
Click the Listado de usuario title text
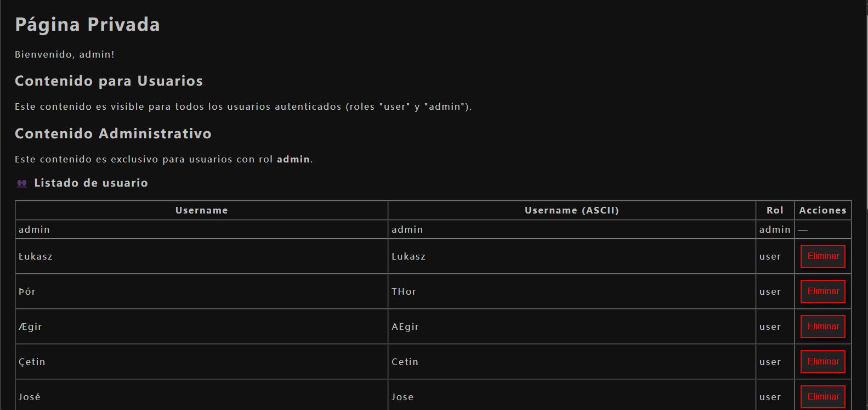91,183
